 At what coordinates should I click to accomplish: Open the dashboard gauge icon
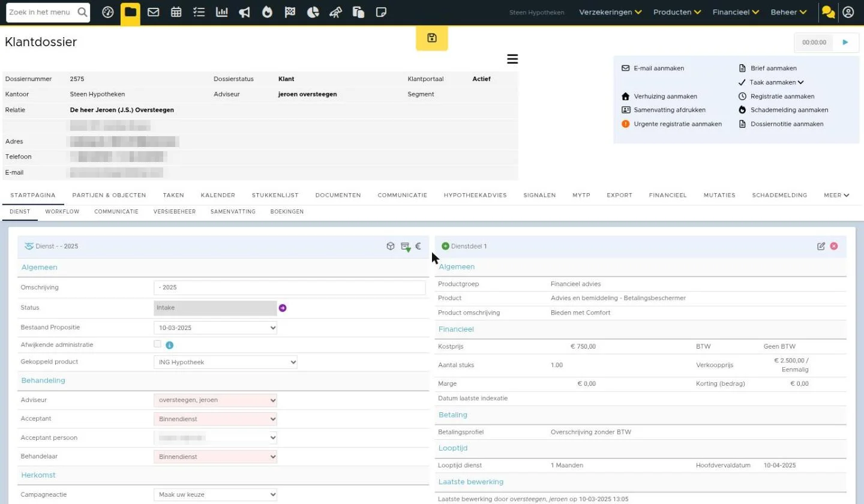pyautogui.click(x=108, y=12)
